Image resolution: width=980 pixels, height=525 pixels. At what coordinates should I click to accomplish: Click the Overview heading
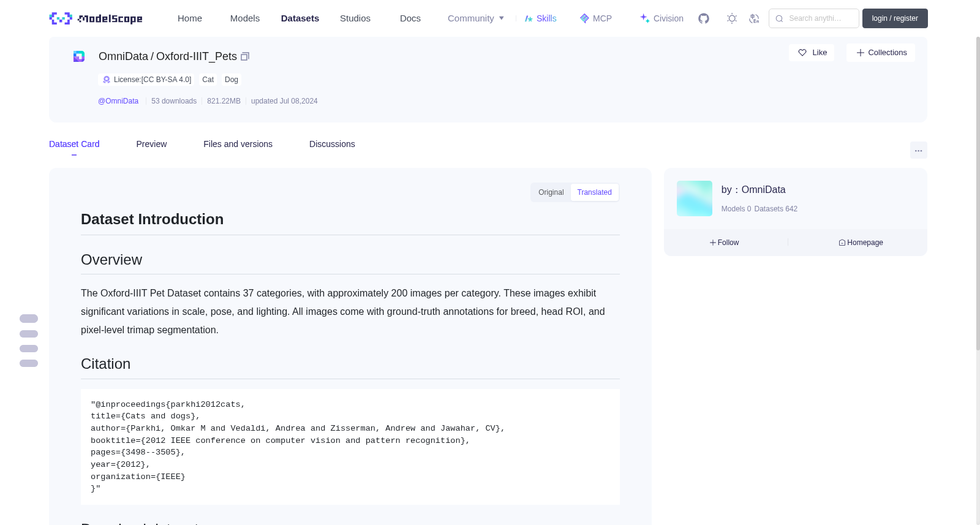tap(111, 260)
